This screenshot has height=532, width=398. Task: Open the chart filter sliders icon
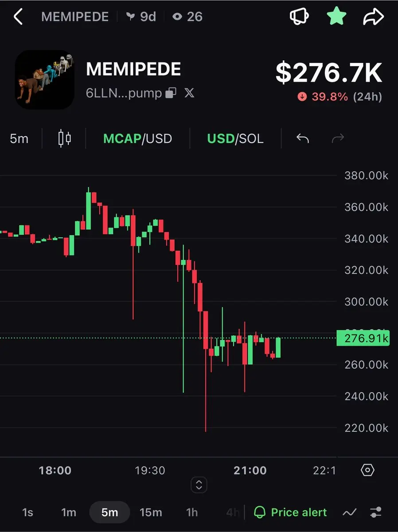point(376,512)
